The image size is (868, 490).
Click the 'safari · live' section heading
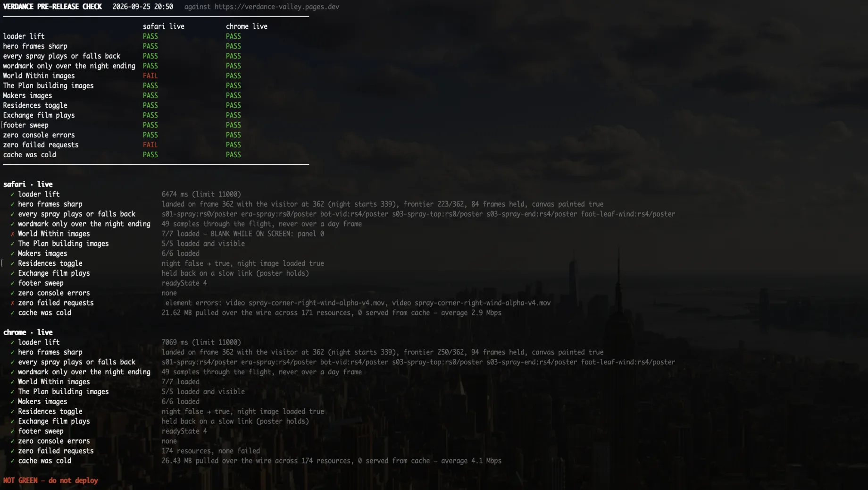28,184
